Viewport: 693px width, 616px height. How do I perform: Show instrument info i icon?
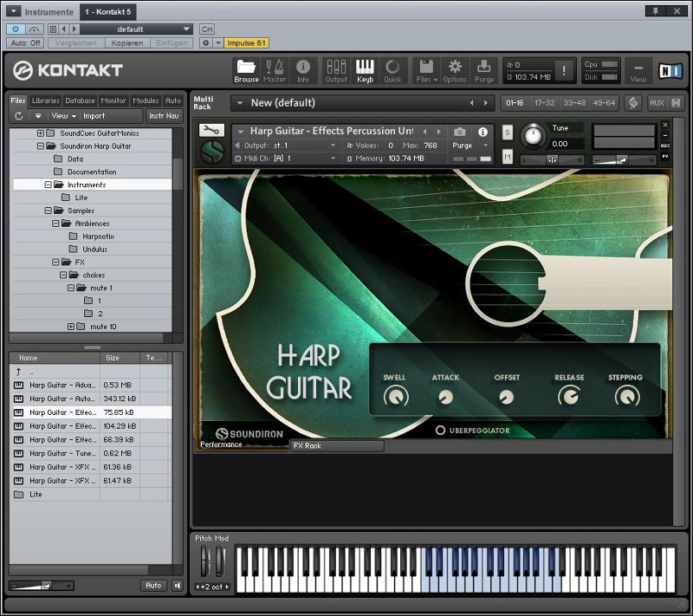click(x=483, y=131)
